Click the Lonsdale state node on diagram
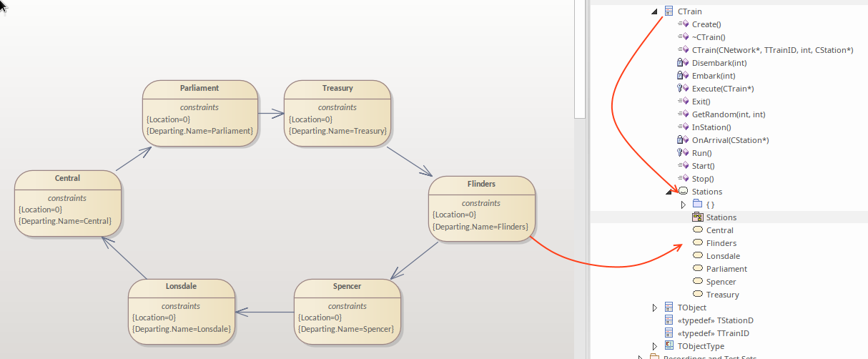The width and height of the screenshot is (868, 359). (181, 311)
